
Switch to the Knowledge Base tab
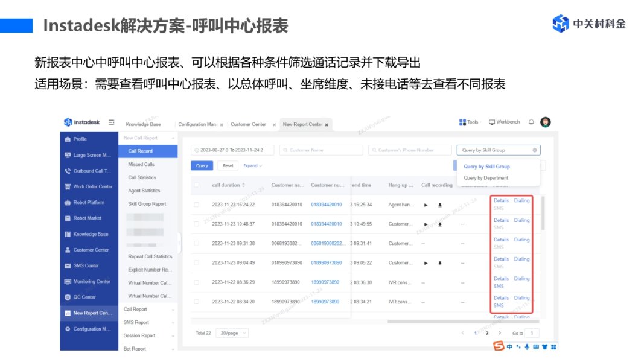(x=143, y=124)
